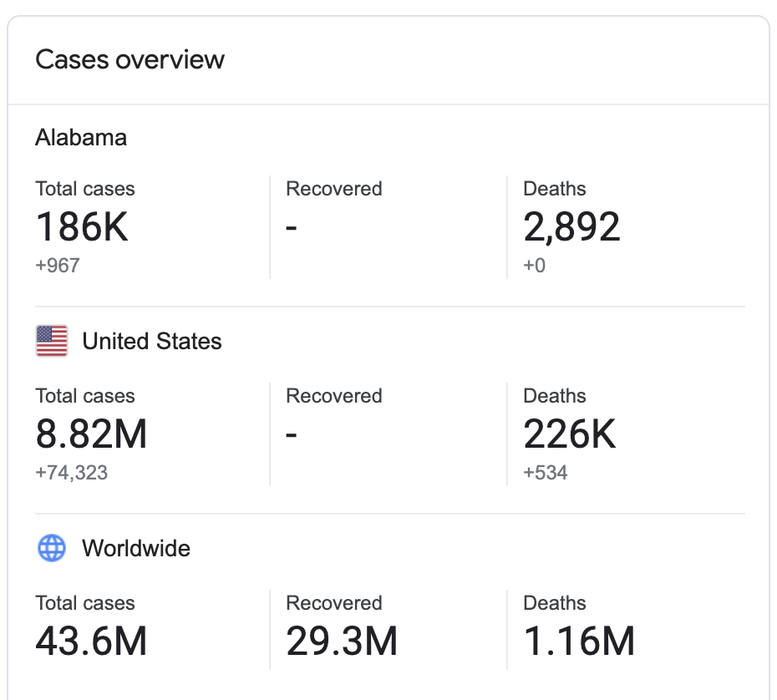The height and width of the screenshot is (700, 777).
Task: Click the Cases overview heading
Action: [129, 60]
